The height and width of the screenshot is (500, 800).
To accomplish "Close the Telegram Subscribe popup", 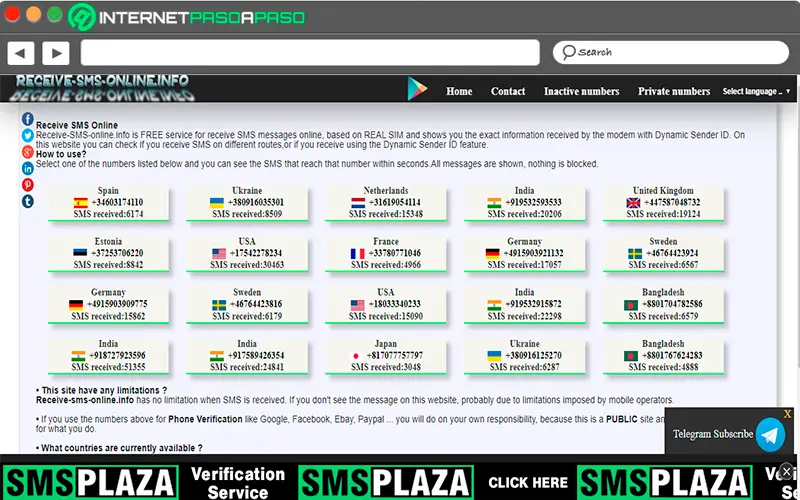I will [787, 414].
